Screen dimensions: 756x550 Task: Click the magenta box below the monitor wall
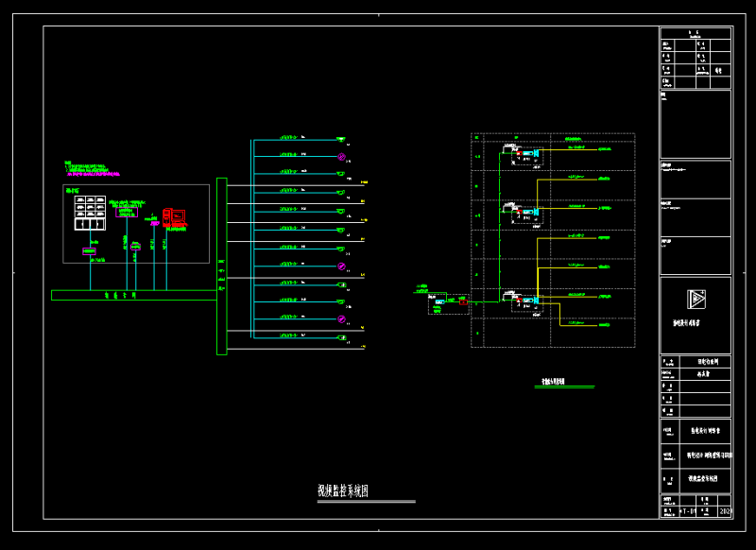(89, 250)
